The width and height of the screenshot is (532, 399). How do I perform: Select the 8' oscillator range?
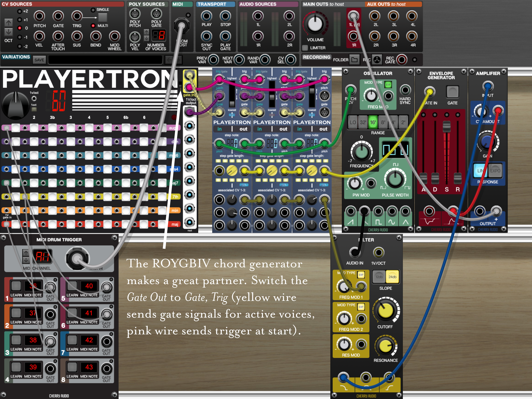pos(383,122)
